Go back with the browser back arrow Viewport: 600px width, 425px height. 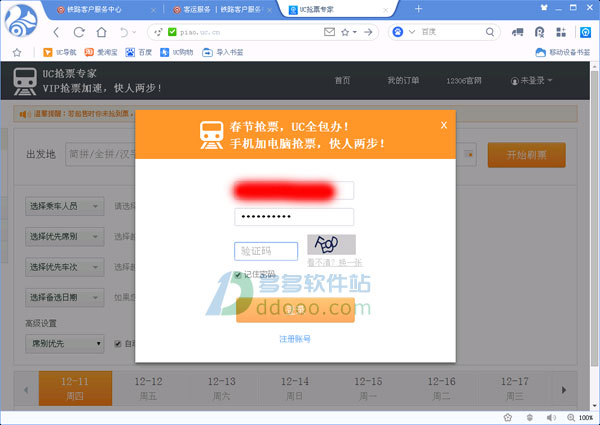[56, 33]
